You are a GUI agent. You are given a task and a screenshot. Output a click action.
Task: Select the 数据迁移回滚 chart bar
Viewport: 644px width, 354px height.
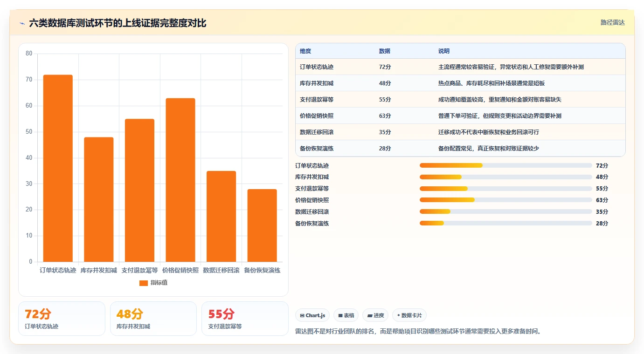(221, 216)
